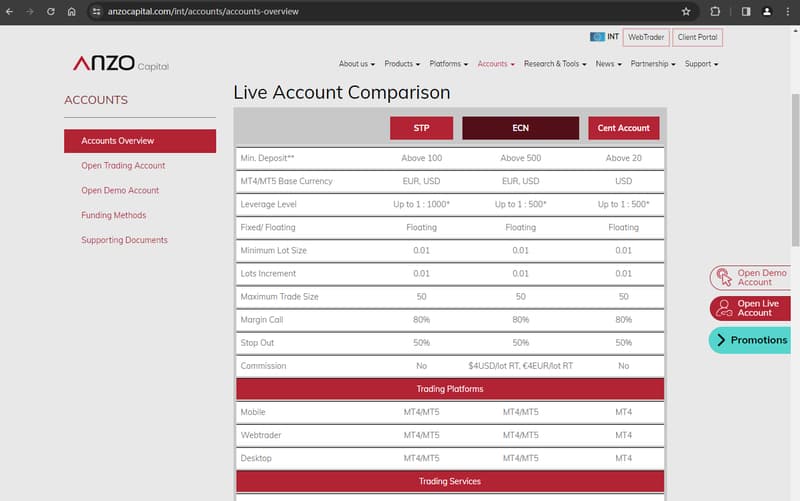The image size is (800, 501).
Task: Go back using browser back arrow
Action: coord(9,11)
